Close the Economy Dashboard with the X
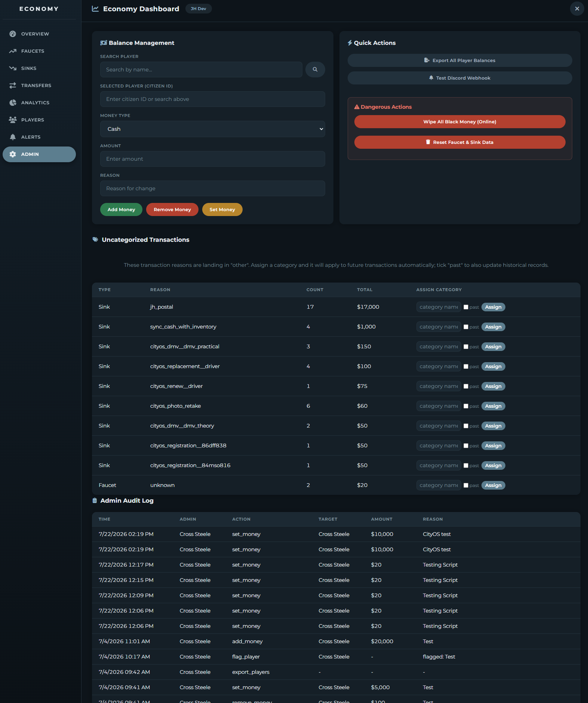The width and height of the screenshot is (588, 703). click(577, 9)
